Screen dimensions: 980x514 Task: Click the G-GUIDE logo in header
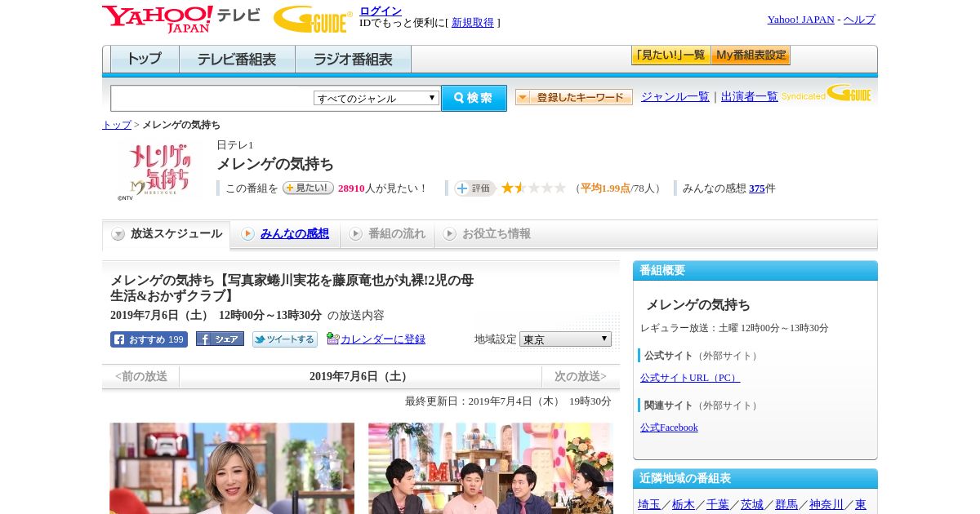pos(313,19)
